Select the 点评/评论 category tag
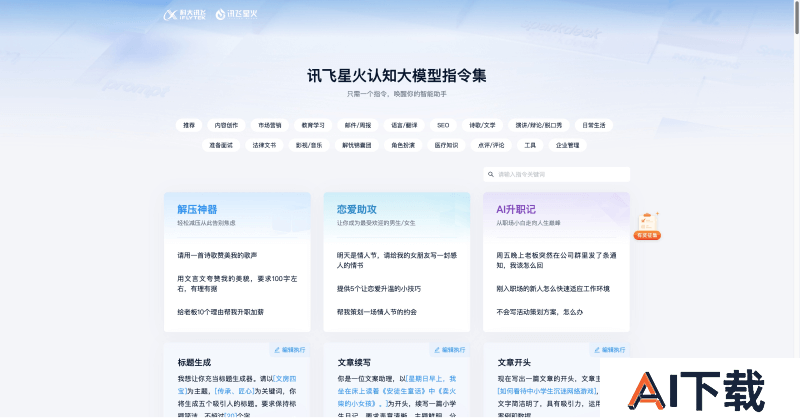 [x=491, y=145]
